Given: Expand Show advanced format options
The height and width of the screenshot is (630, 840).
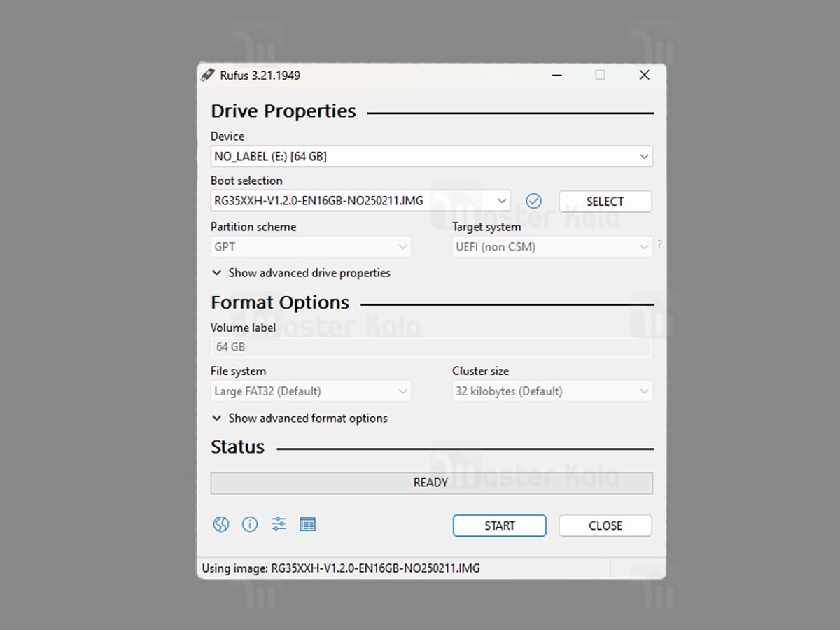Looking at the screenshot, I should [x=300, y=419].
